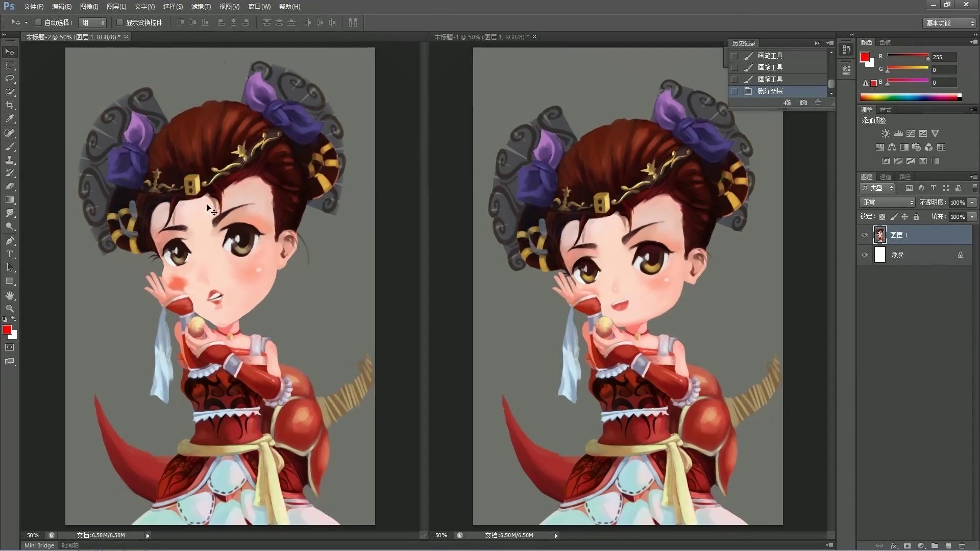Expand the layer opacity dropdown arrow
Viewport: 980px width, 551px height.
click(x=972, y=203)
